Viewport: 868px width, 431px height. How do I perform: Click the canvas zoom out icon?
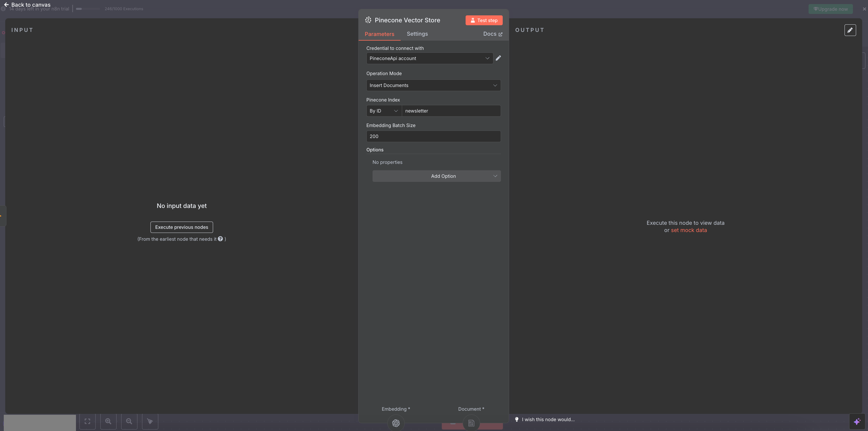click(129, 421)
